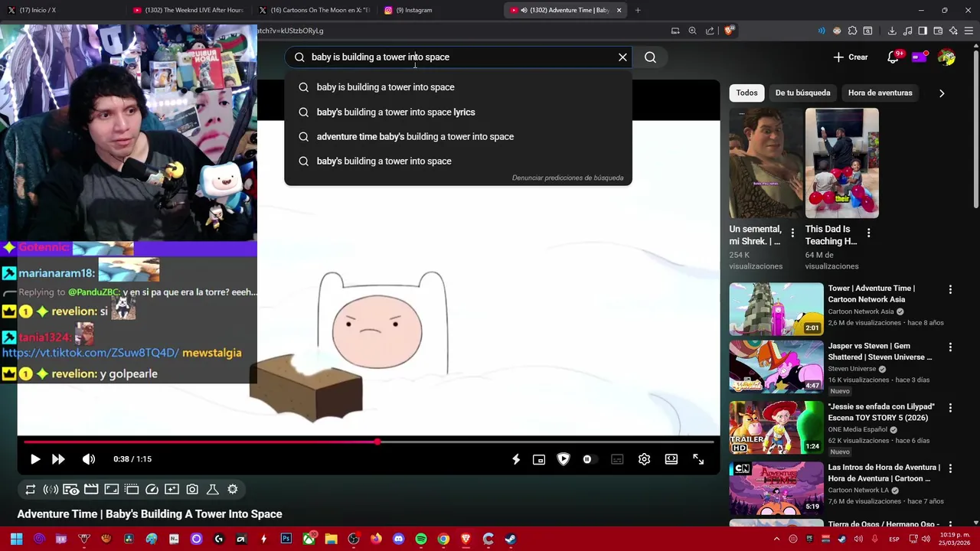Open more options for Jasper vs Steven
980x551 pixels.
pyautogui.click(x=950, y=347)
